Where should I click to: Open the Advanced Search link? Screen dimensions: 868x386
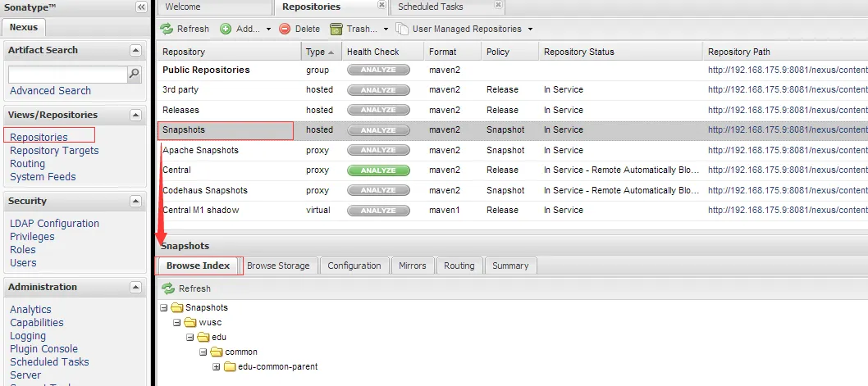tap(50, 91)
